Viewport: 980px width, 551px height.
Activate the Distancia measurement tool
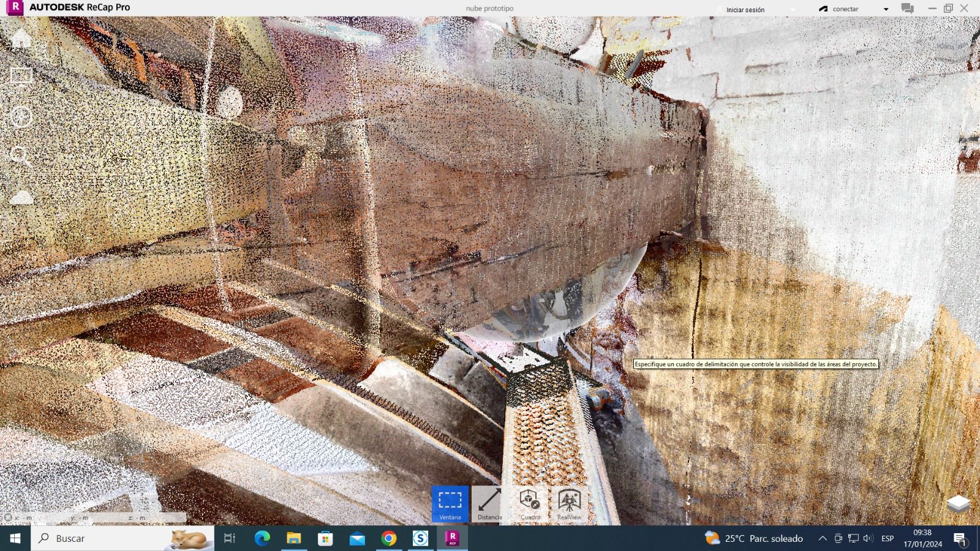coord(489,504)
